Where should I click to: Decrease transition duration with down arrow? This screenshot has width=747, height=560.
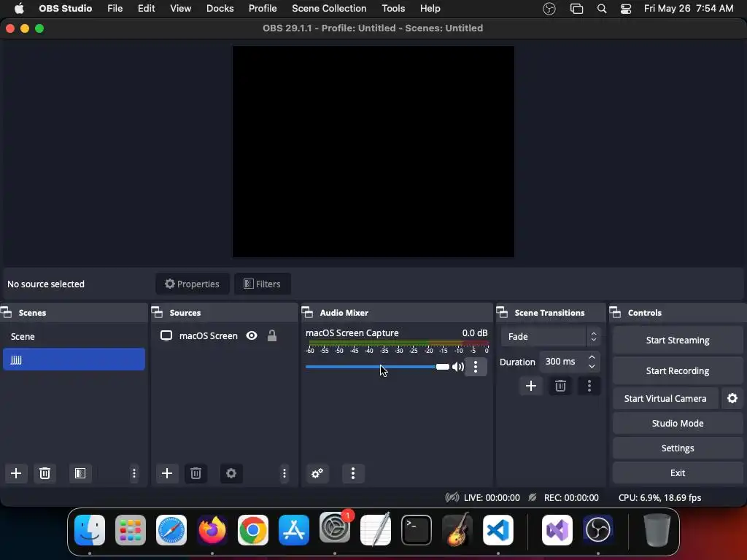click(592, 366)
